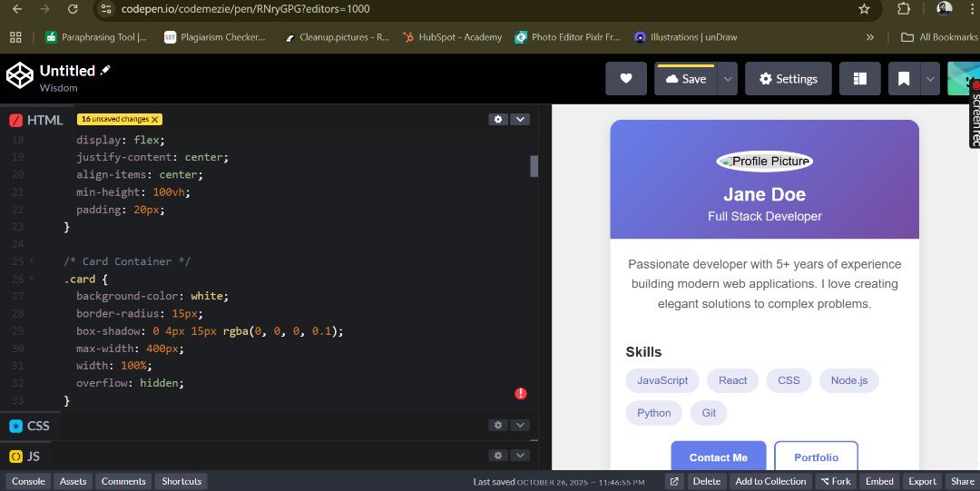Show keyboard Shortcuts
This screenshot has height=491, width=980.
181,481
